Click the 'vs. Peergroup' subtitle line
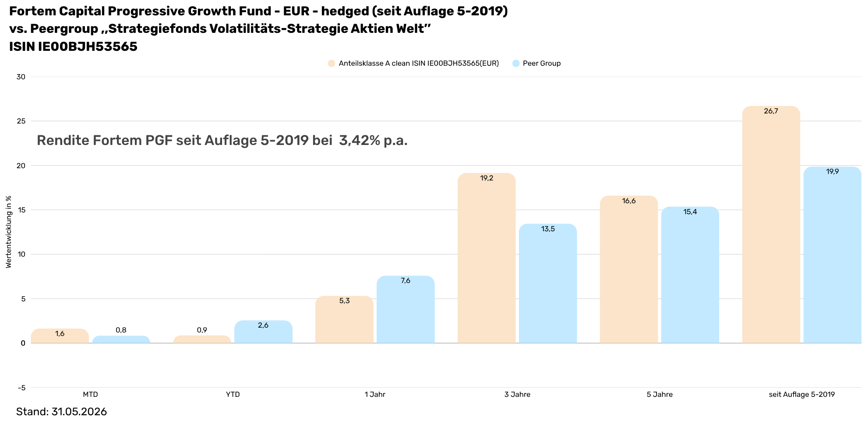Viewport: 868px width, 424px height. 220,28
